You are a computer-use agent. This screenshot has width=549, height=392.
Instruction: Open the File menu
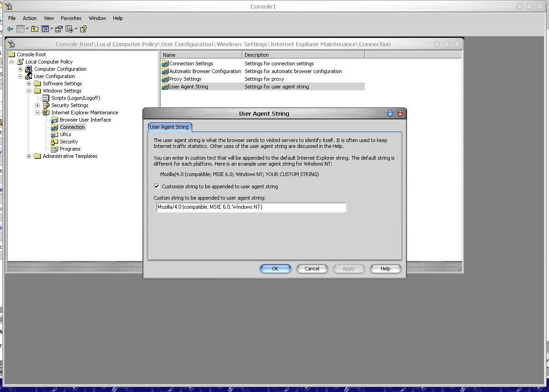[x=12, y=18]
